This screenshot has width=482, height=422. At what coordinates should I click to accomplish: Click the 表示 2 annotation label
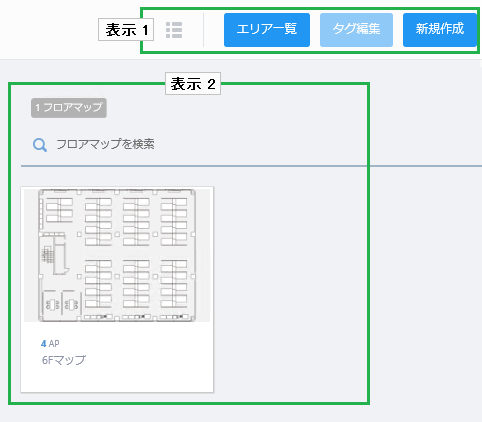[x=193, y=83]
